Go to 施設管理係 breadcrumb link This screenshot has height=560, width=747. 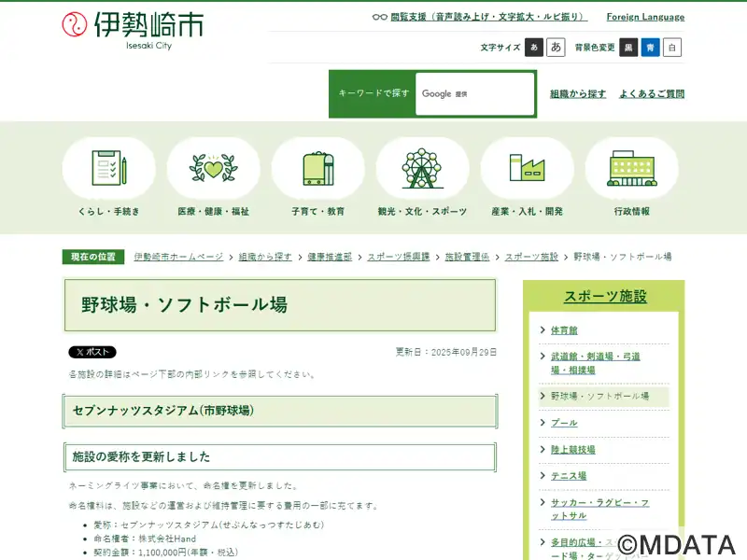coord(467,257)
